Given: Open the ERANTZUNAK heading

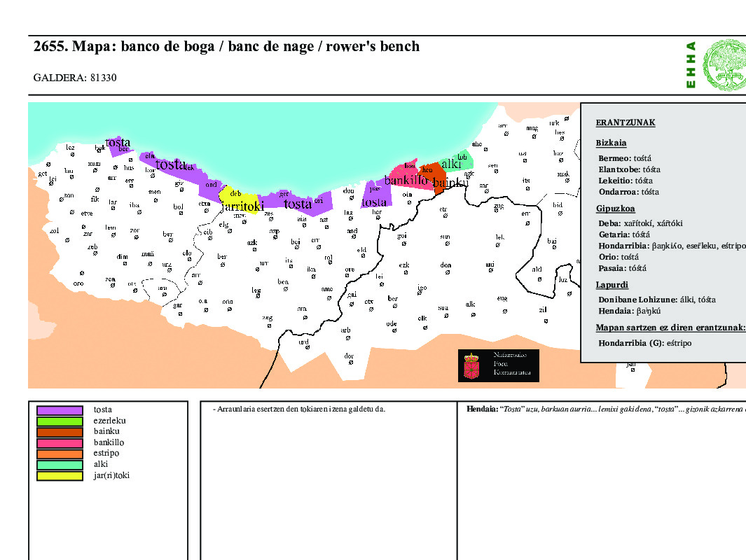Looking at the screenshot, I should click(x=626, y=122).
